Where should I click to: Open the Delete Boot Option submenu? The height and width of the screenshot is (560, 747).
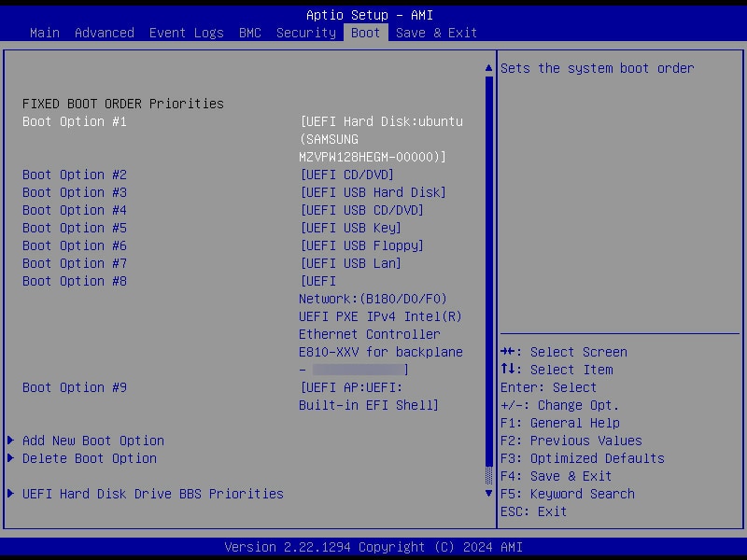(90, 458)
